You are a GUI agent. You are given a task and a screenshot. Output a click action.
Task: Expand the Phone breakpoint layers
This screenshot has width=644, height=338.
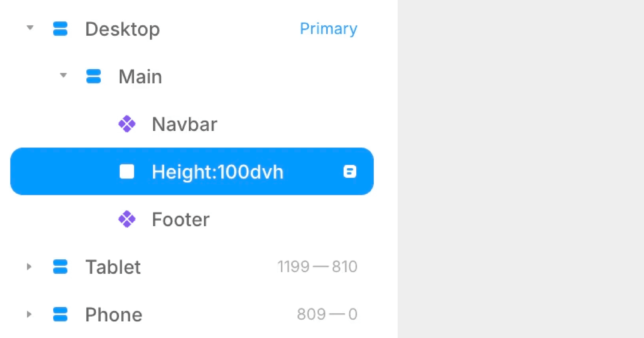pyautogui.click(x=29, y=314)
